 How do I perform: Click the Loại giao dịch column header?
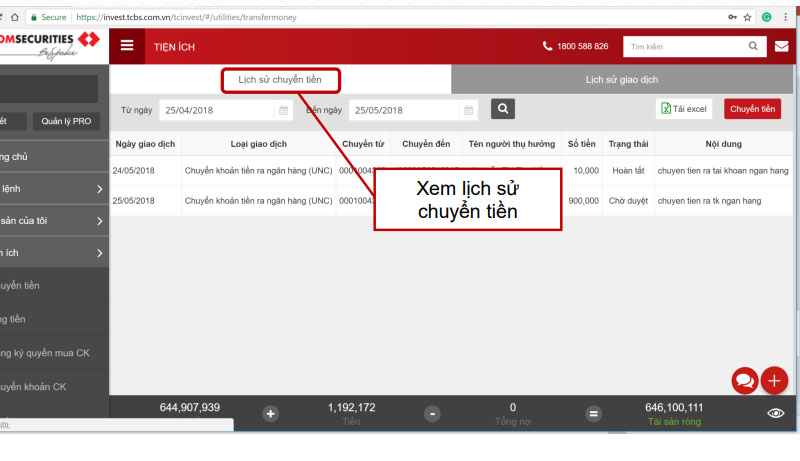pos(259,144)
